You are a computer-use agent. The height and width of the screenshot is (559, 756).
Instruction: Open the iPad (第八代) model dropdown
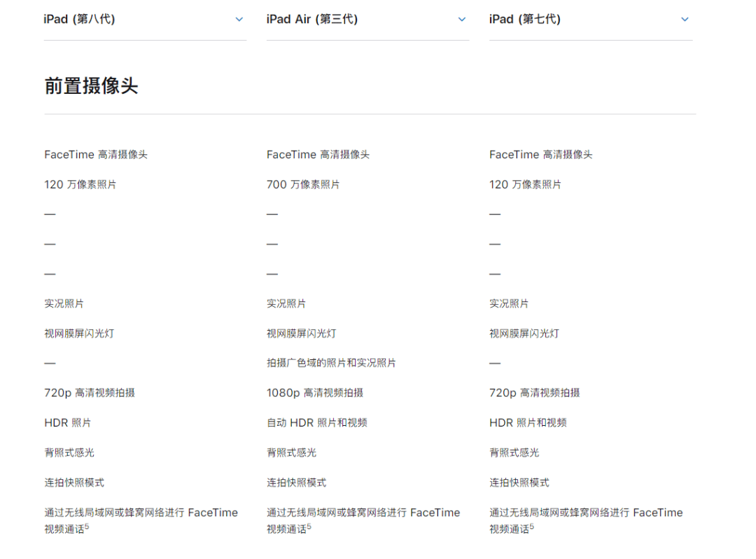pyautogui.click(x=145, y=20)
